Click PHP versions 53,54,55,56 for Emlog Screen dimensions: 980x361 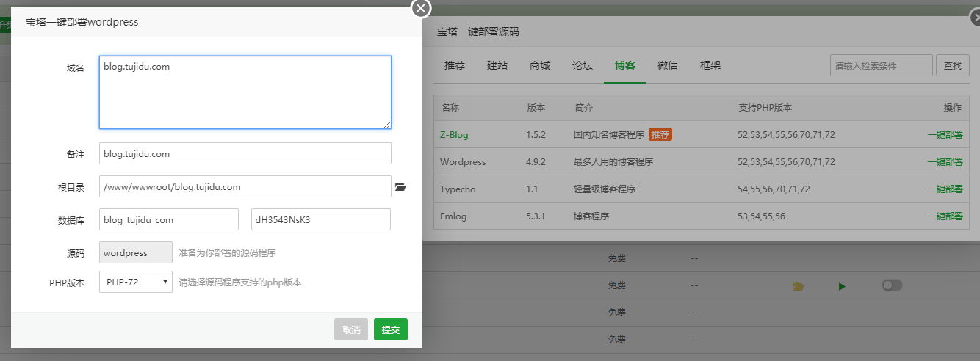pos(762,216)
